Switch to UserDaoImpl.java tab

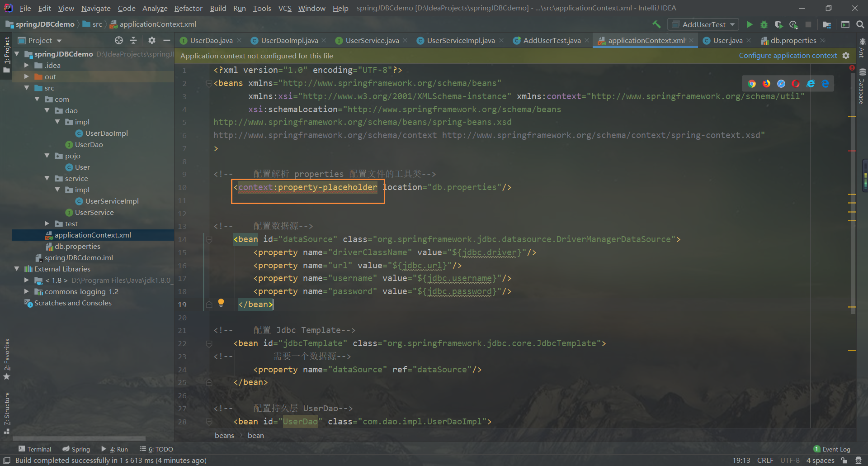pos(289,40)
